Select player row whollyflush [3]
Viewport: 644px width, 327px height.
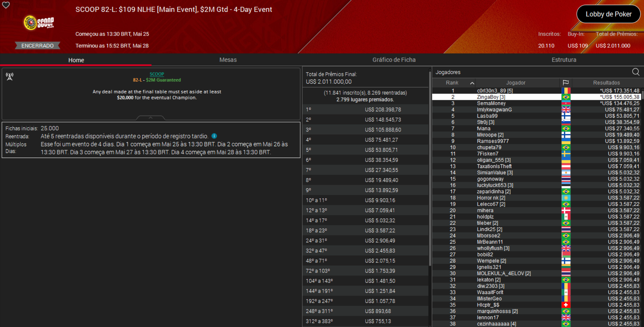coord(537,248)
